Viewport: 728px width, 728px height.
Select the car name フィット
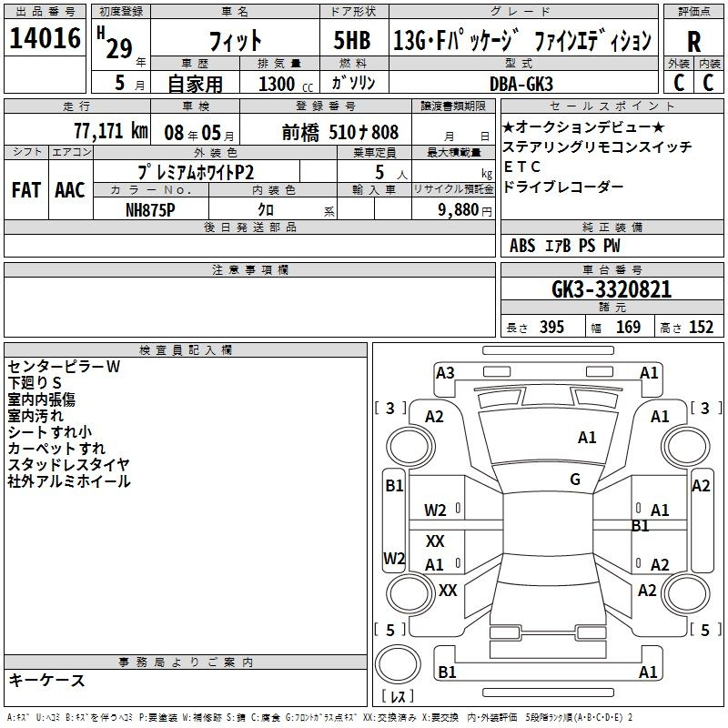(234, 41)
